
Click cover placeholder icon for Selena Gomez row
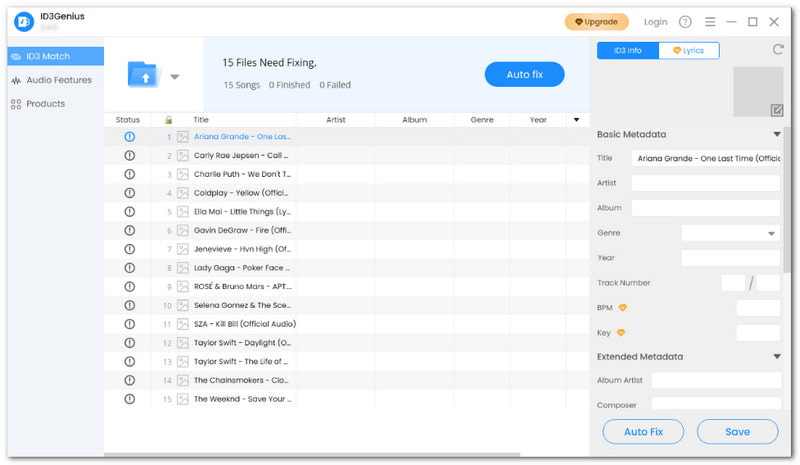click(x=183, y=305)
